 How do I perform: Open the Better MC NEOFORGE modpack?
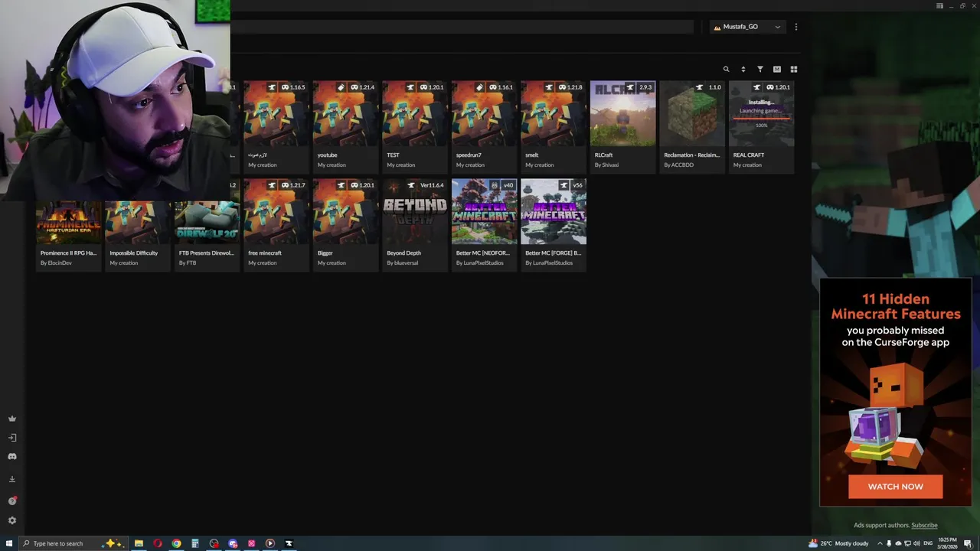coord(484,225)
